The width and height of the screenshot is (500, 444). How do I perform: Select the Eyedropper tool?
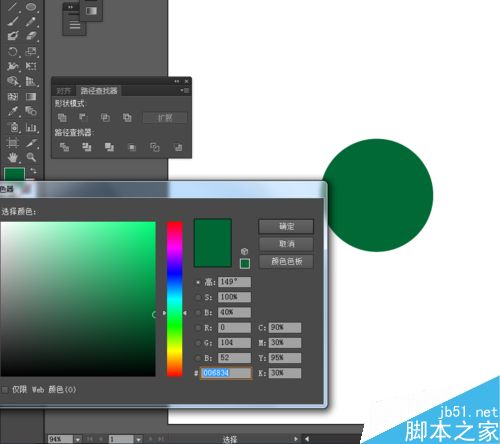coord(13,111)
